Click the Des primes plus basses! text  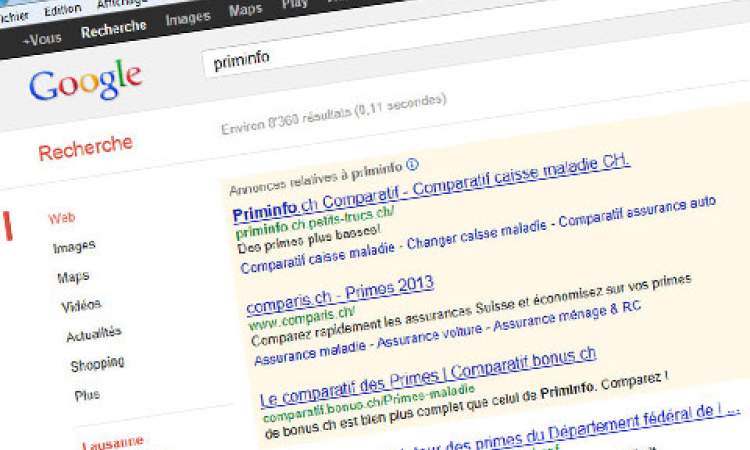tap(309, 240)
